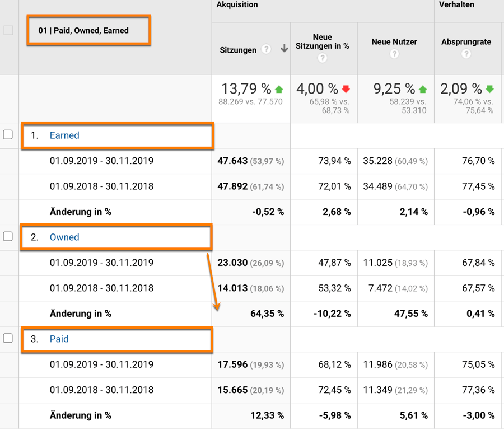Click green down arrow beside 2,09 %
This screenshot has width=504, height=430.
pos(490,90)
